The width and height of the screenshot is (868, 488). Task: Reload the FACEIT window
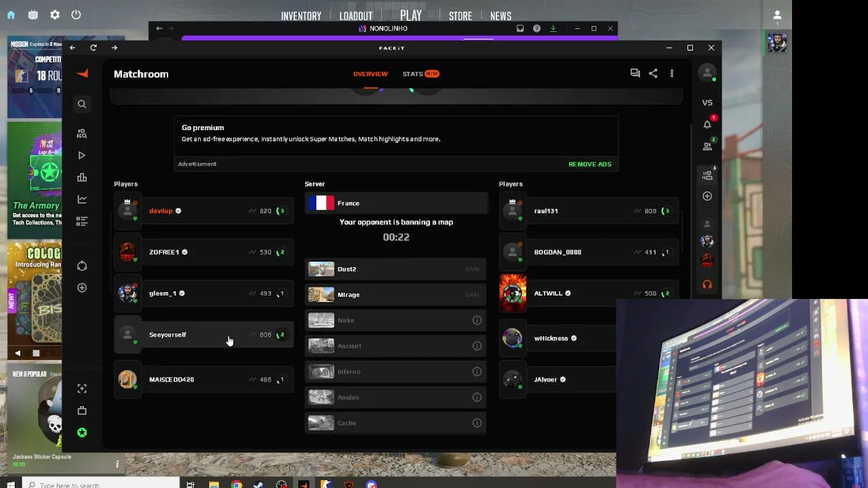[93, 47]
